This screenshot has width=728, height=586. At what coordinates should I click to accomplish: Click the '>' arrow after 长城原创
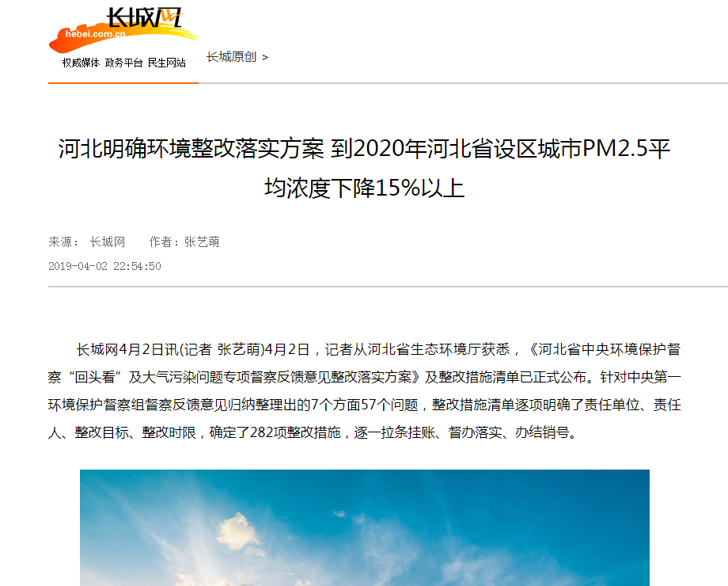[x=265, y=57]
